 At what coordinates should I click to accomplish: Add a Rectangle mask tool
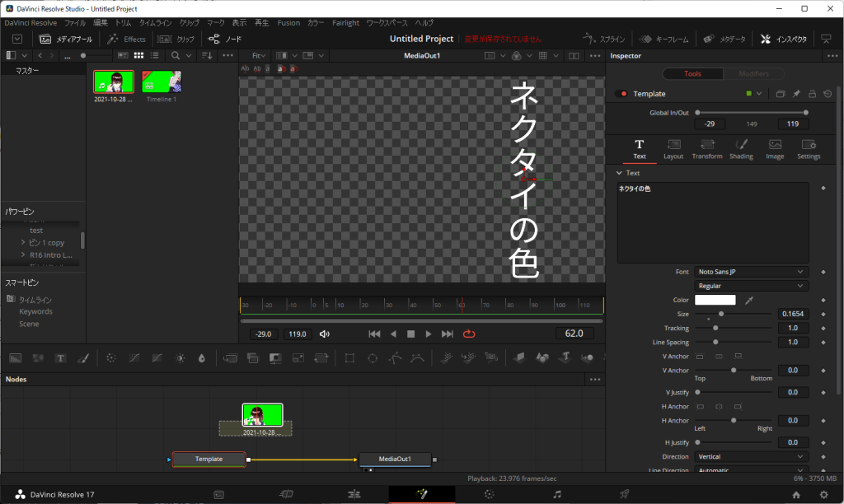point(349,358)
